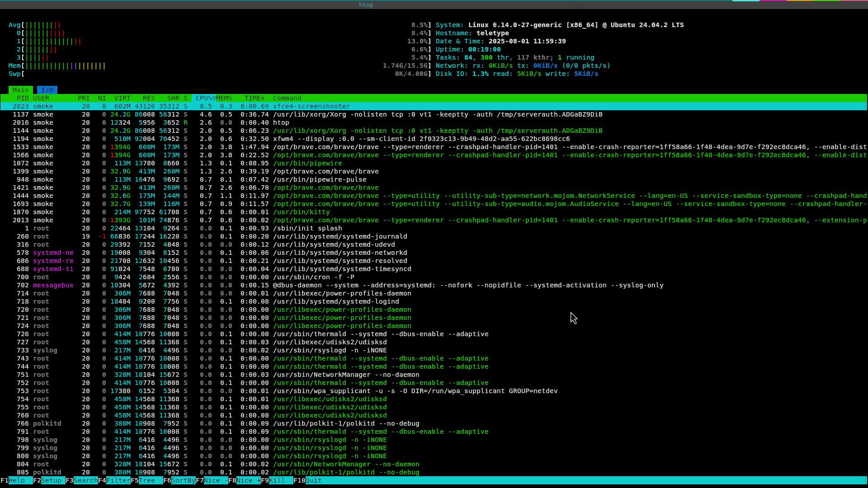
Task: Select the xfwm4 process row
Action: (x=434, y=139)
